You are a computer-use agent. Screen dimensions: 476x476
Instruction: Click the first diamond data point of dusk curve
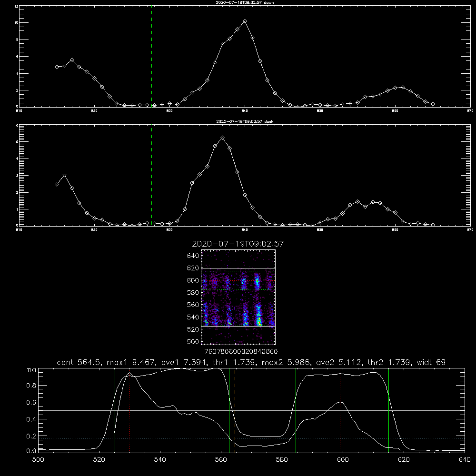[x=57, y=185]
